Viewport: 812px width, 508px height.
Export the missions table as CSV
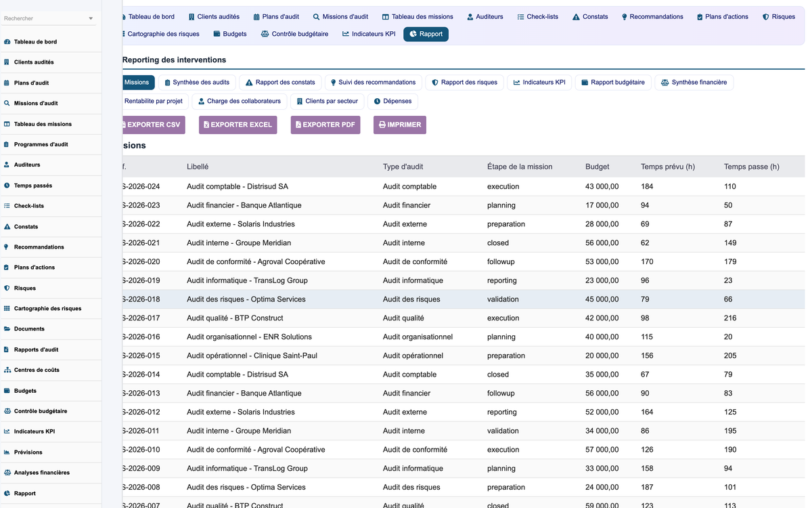click(x=153, y=125)
